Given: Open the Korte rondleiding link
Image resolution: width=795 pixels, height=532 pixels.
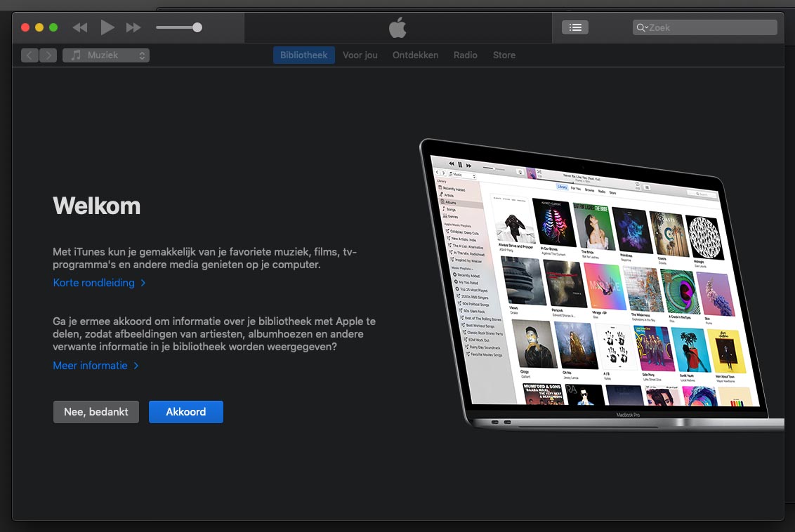Looking at the screenshot, I should (x=100, y=283).
